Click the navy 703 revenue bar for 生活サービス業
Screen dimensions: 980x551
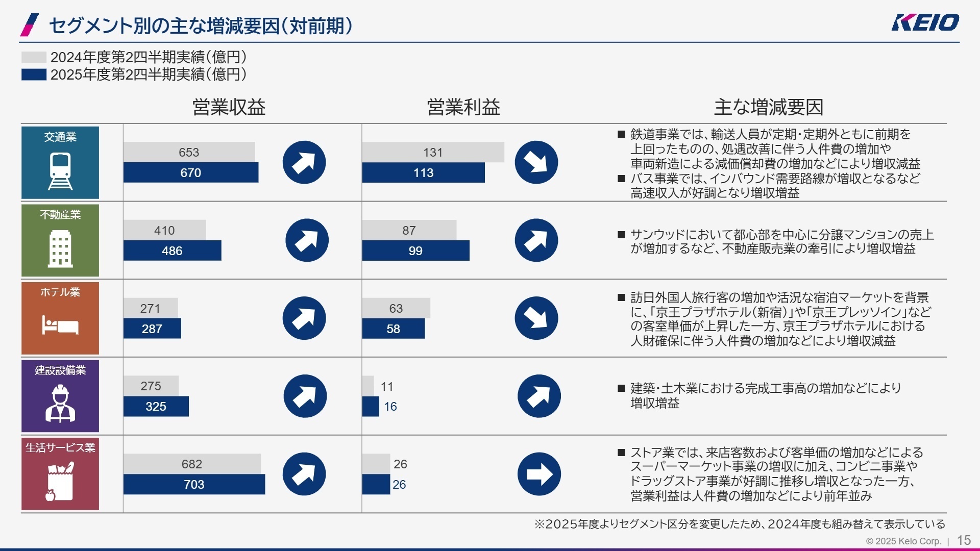194,485
